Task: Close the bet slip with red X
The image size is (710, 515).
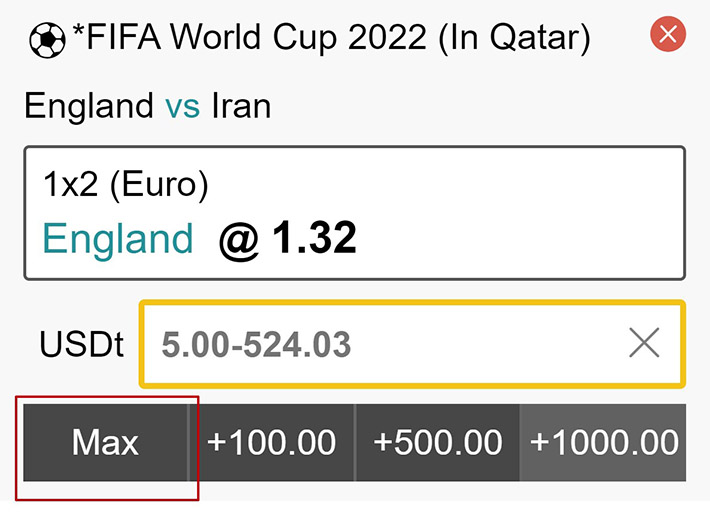Action: click(x=667, y=36)
